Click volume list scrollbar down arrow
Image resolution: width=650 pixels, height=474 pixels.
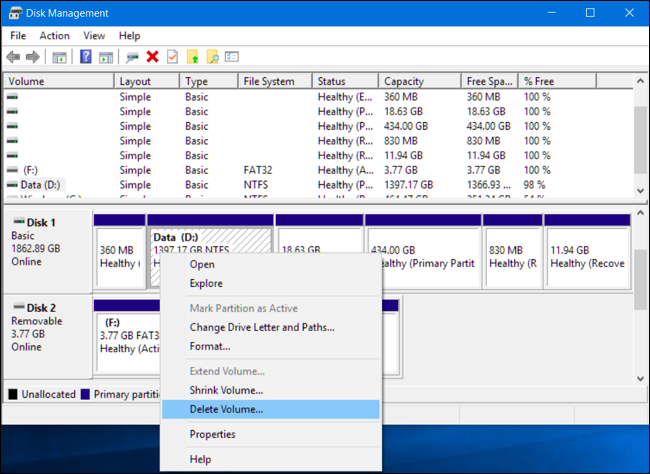pos(640,190)
